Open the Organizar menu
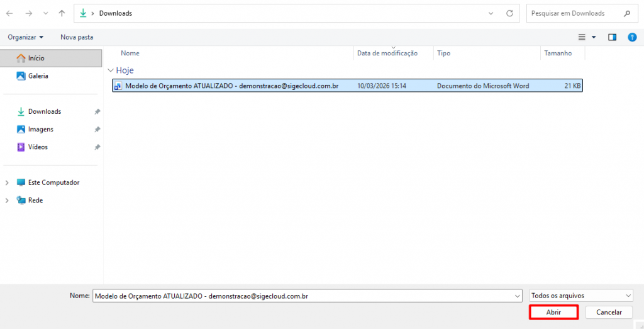644x329 pixels. pyautogui.click(x=26, y=37)
